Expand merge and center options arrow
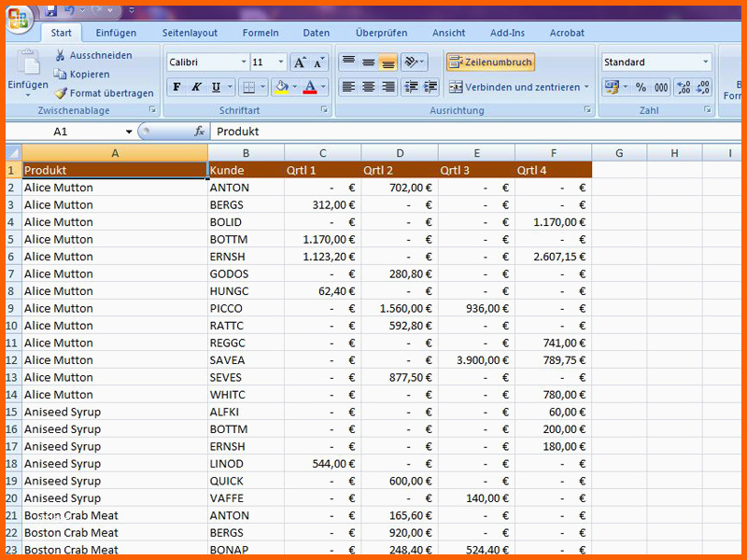The height and width of the screenshot is (560, 747). (586, 87)
